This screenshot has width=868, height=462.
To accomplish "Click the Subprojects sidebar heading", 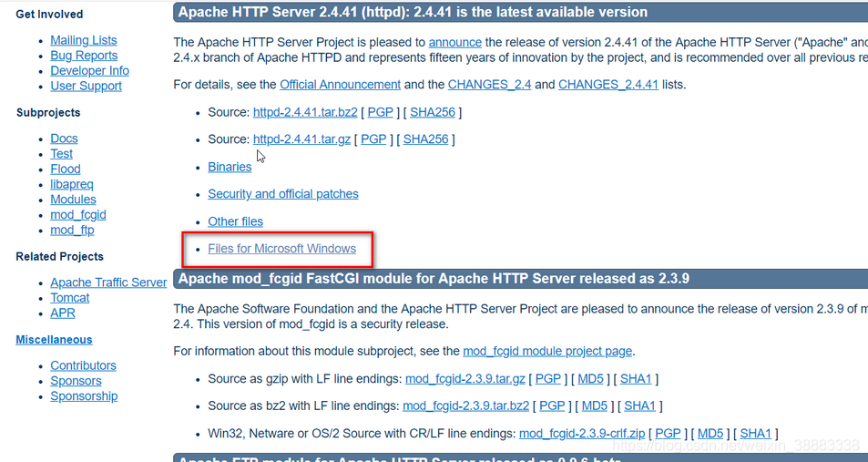I will point(48,112).
